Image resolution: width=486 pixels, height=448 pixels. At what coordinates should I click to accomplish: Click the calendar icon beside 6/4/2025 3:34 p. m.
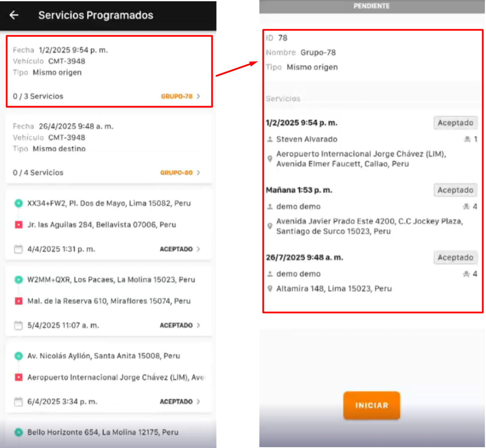click(x=18, y=402)
